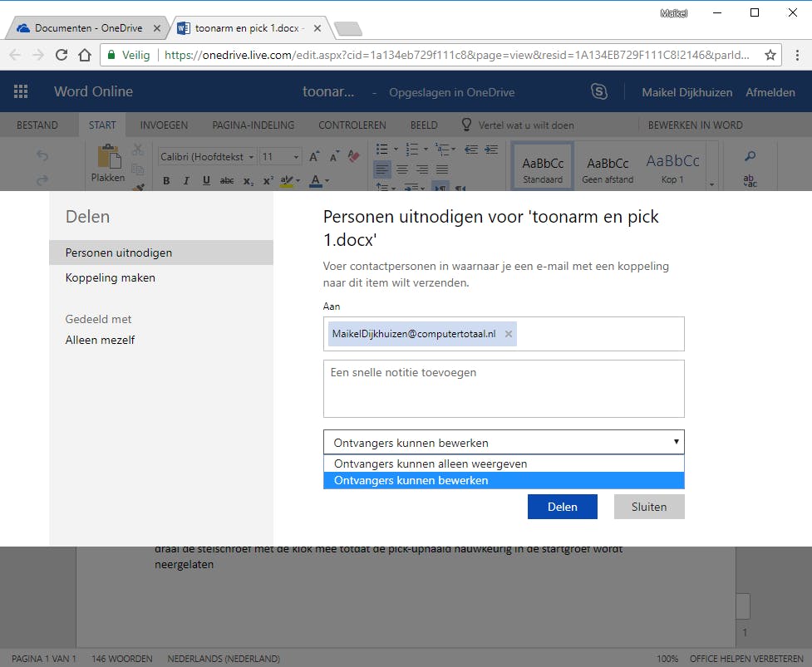Image resolution: width=812 pixels, height=667 pixels.
Task: Choose the highlighted Ontvangers kunnen bewerken option
Action: pos(504,480)
